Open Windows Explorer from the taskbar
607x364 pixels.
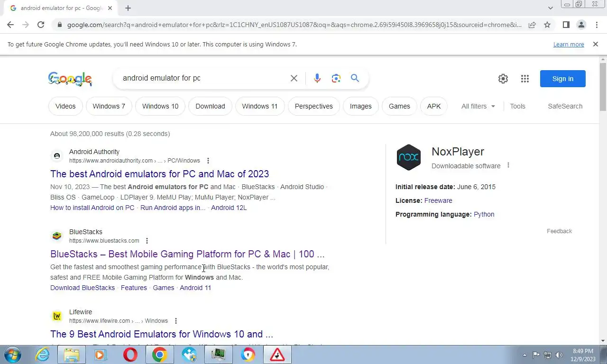coord(72,355)
